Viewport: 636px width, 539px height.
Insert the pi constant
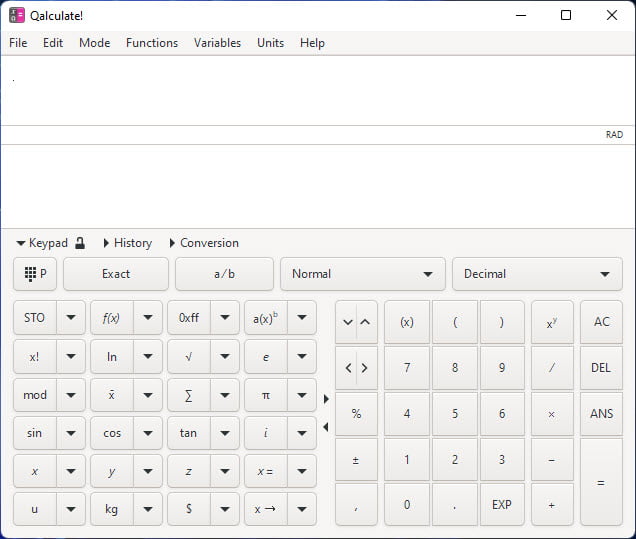coord(266,395)
